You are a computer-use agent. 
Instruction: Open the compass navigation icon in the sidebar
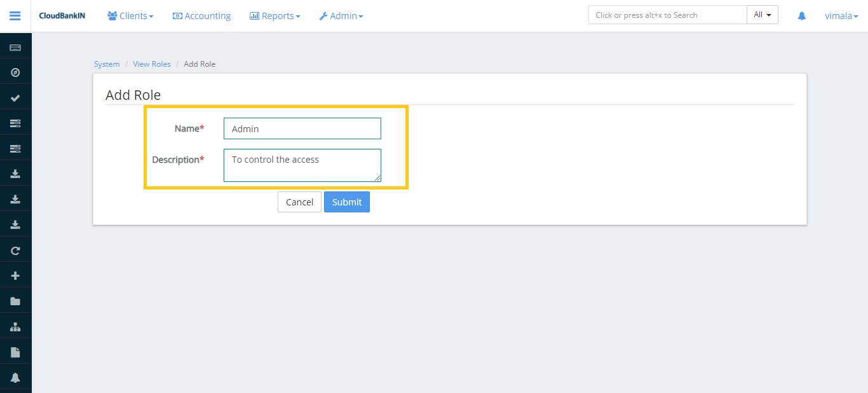pyautogui.click(x=15, y=72)
